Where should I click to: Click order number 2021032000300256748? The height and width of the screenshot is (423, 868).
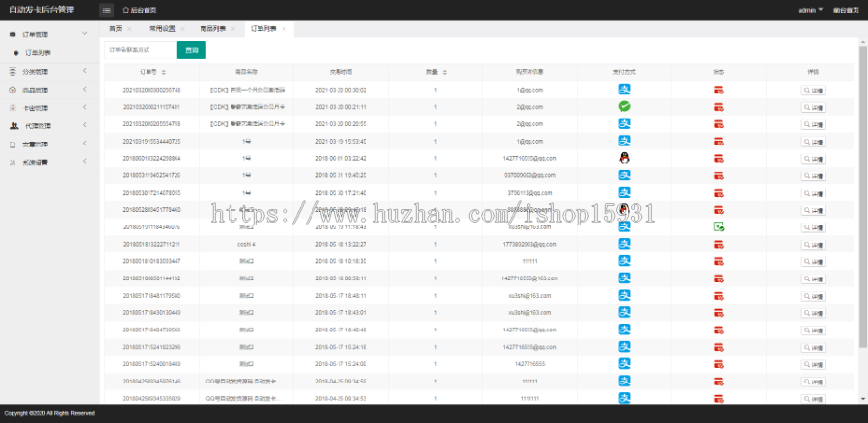tap(151, 90)
